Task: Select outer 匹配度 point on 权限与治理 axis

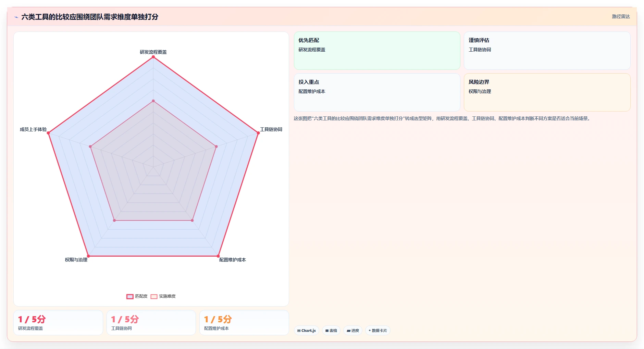Action: point(88,256)
